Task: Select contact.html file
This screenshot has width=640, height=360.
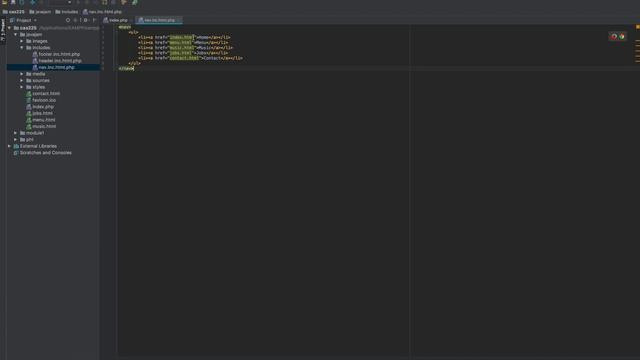Action: (x=43, y=93)
